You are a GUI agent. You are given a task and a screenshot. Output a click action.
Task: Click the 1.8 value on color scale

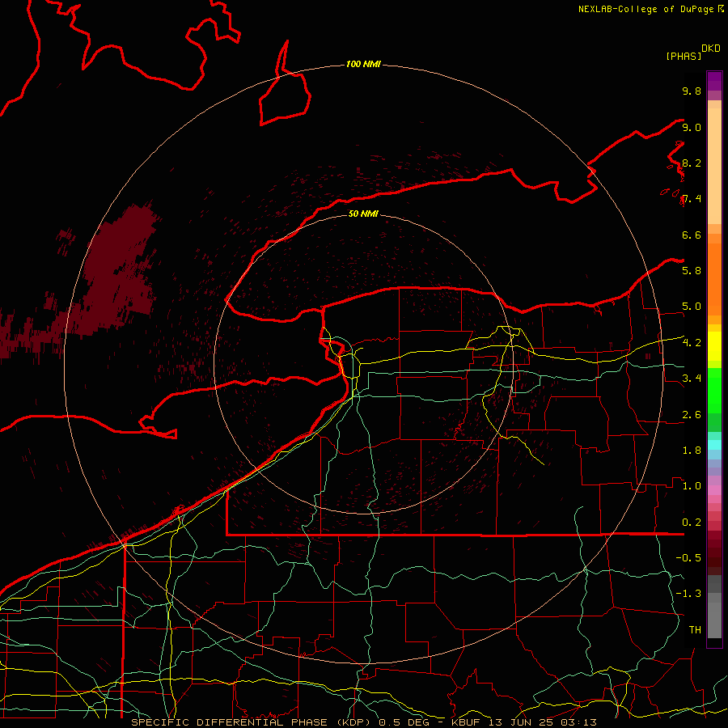pos(692,451)
